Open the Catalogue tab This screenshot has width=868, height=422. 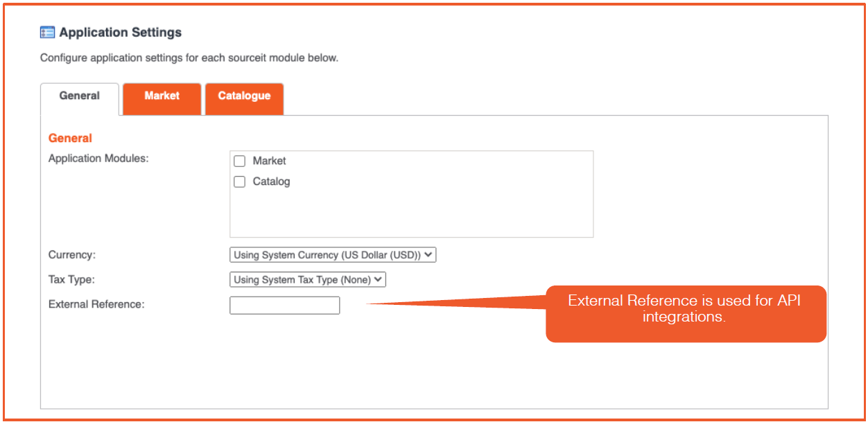244,98
